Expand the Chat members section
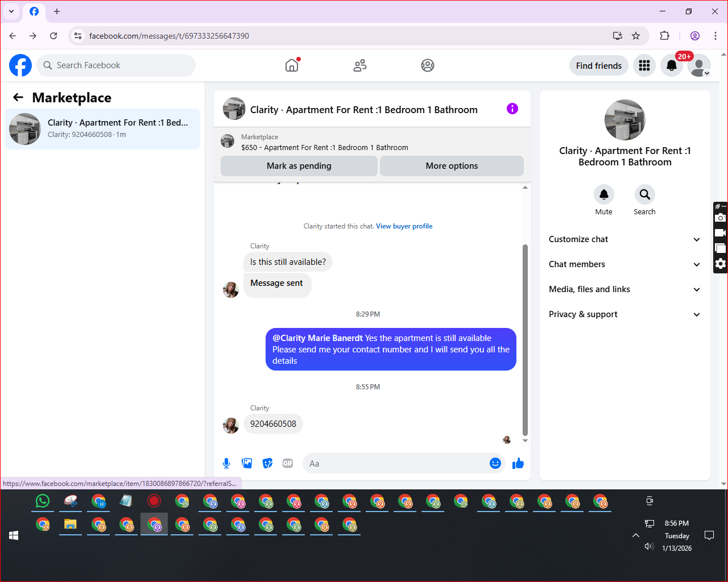 [625, 264]
